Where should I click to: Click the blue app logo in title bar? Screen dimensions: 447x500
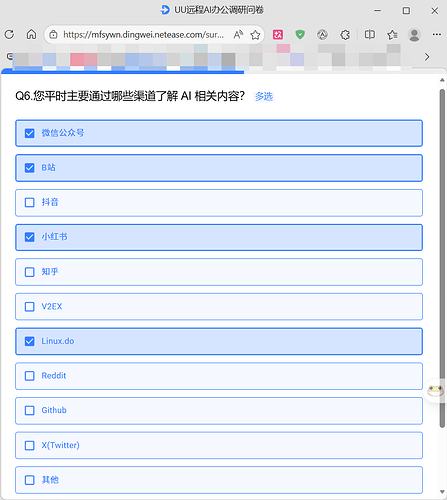[x=165, y=10]
